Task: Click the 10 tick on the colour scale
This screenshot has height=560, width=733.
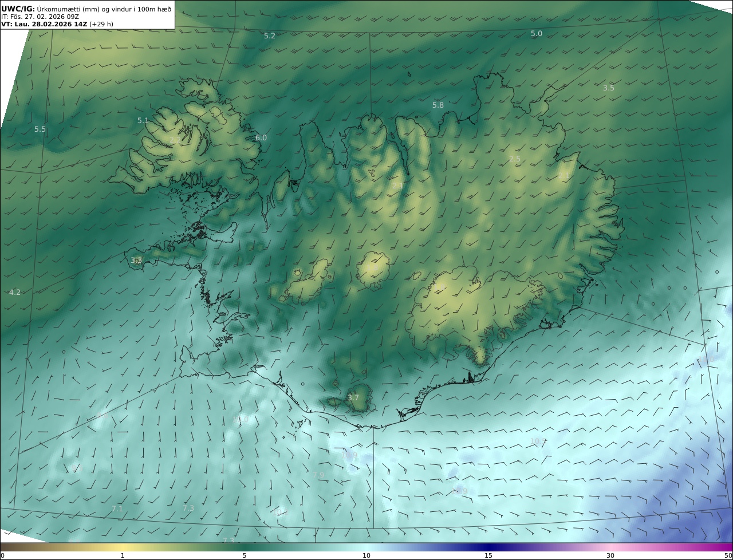Action: click(366, 555)
